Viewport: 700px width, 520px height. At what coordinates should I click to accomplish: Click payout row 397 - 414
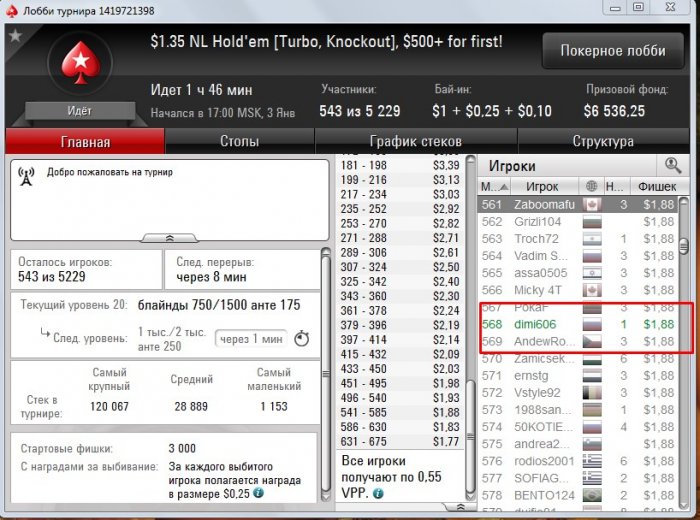[400, 340]
